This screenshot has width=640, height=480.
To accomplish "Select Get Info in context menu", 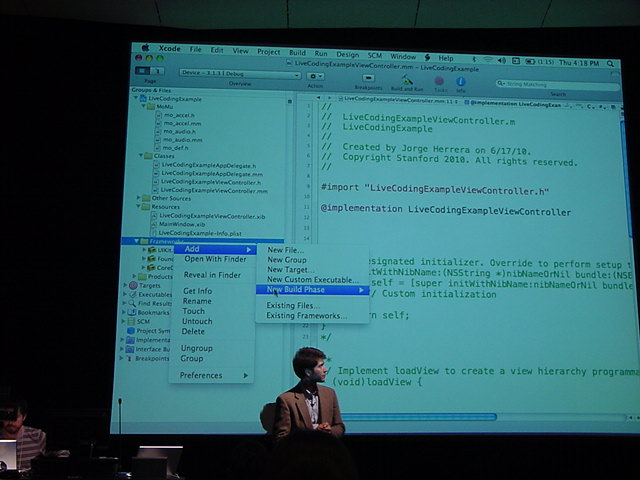I will (x=197, y=291).
